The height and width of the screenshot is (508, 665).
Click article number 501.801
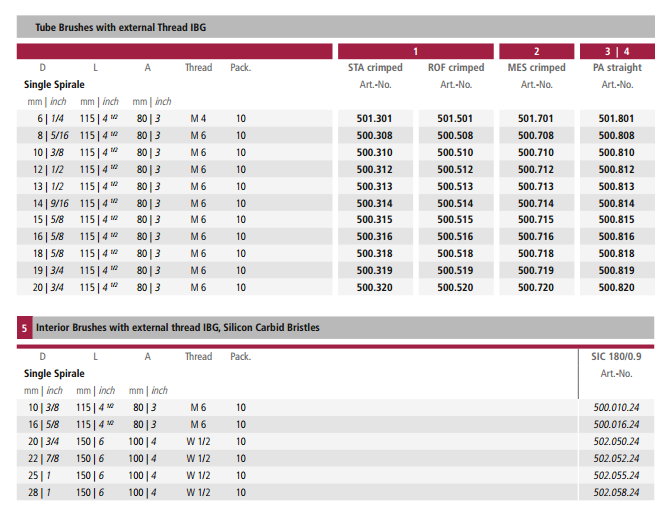[x=616, y=118]
